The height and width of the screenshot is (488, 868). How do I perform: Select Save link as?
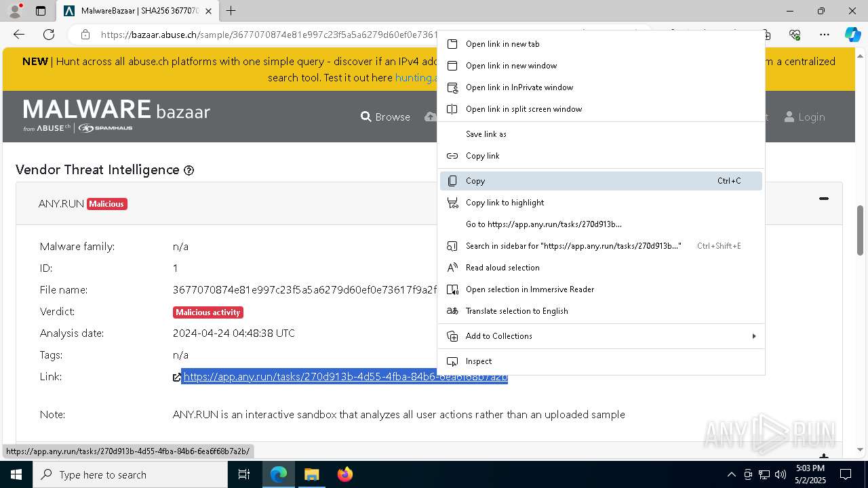[601, 134]
